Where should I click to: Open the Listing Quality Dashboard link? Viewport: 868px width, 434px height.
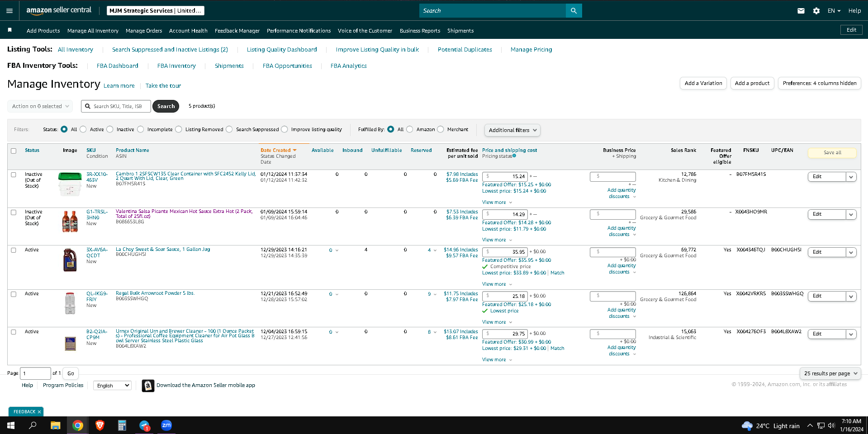(x=282, y=50)
